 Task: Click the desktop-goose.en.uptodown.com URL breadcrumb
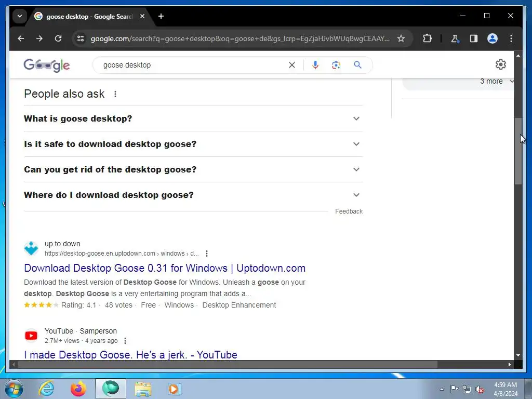pyautogui.click(x=122, y=254)
